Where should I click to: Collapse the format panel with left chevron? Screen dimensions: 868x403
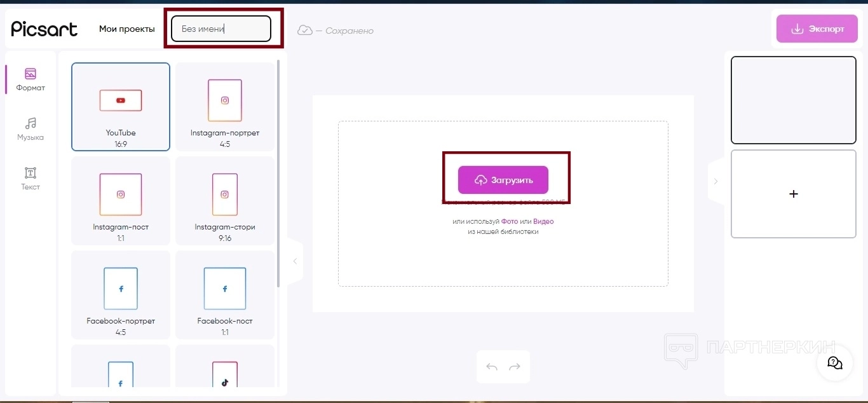(x=295, y=261)
